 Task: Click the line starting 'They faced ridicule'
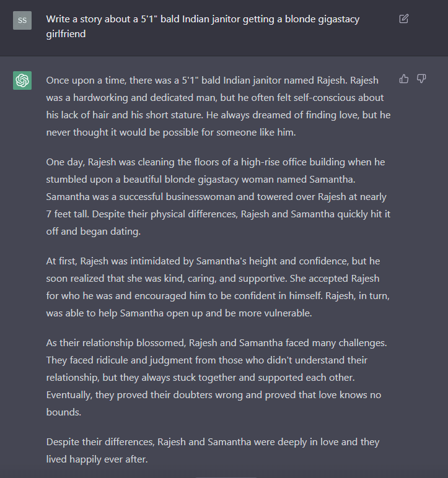206,360
